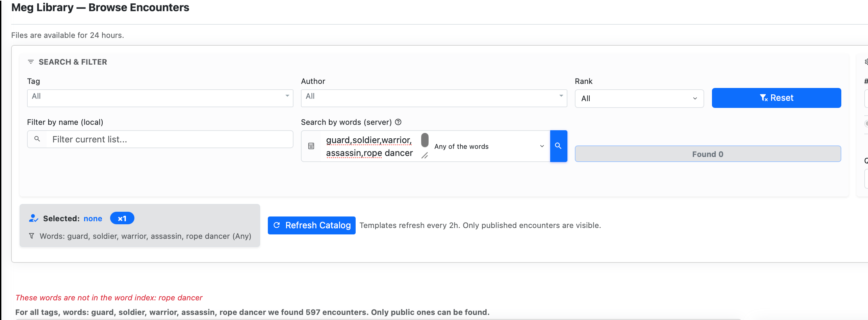Click the Refresh Catalog button
The image size is (868, 320).
click(x=311, y=225)
